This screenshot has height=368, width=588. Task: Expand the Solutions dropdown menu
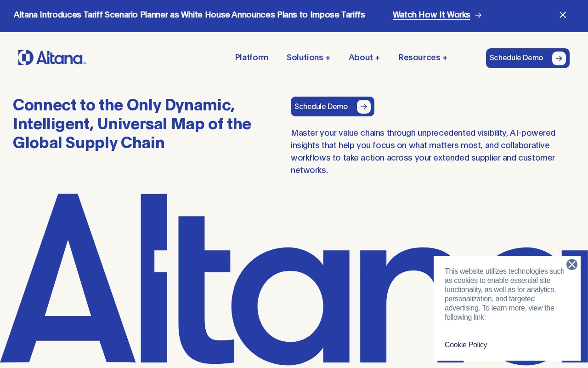point(308,57)
